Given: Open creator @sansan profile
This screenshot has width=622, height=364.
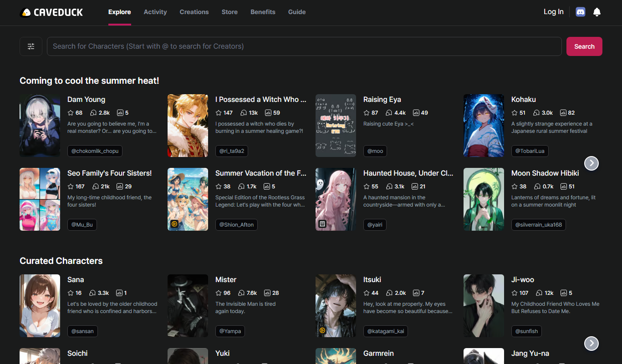Looking at the screenshot, I should click(x=82, y=331).
